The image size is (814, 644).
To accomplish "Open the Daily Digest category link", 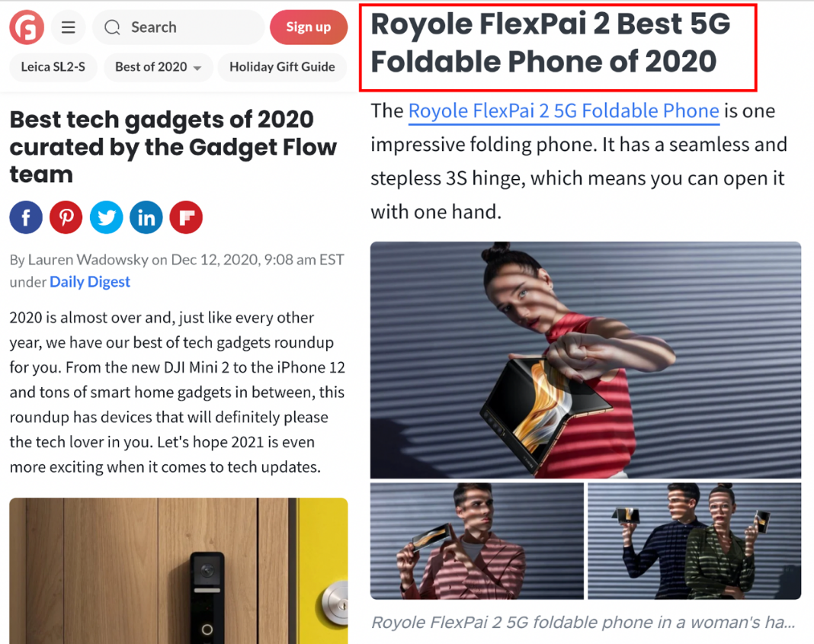I will pyautogui.click(x=90, y=282).
